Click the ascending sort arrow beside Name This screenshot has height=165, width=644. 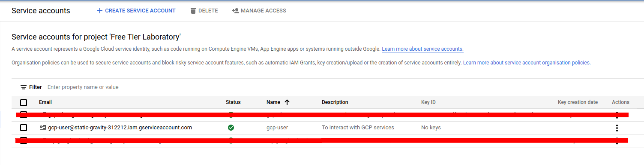287,102
